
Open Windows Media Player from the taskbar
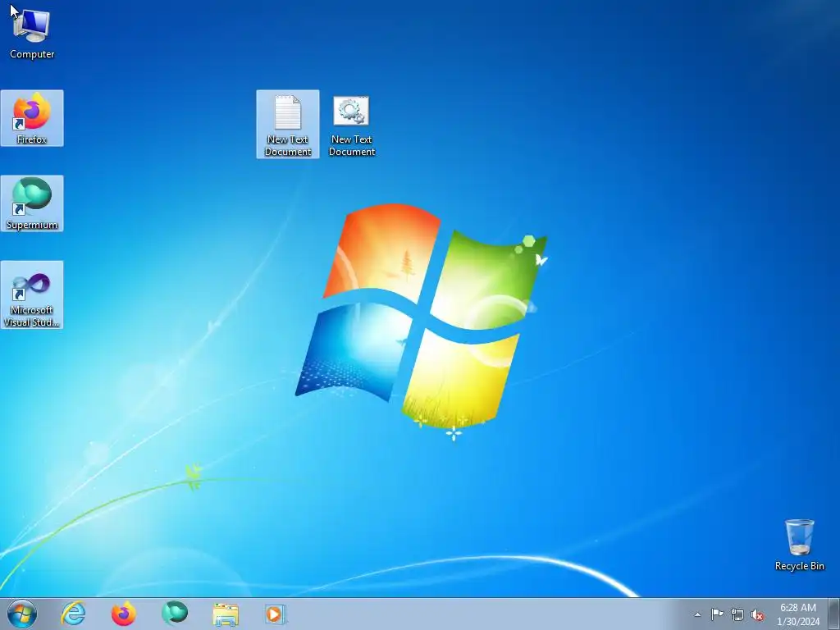click(x=276, y=614)
